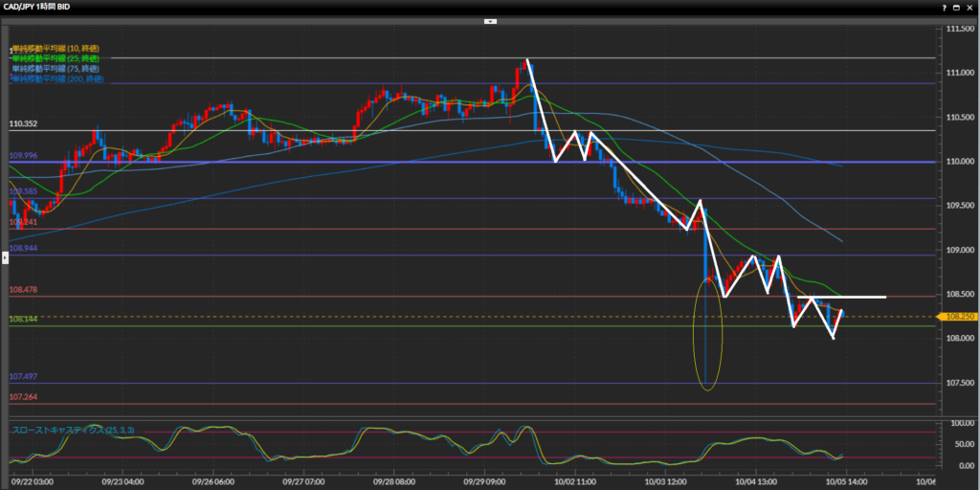Expand the collapsed top toolbar arrow
Image resolution: width=980 pixels, height=490 pixels.
(x=490, y=20)
